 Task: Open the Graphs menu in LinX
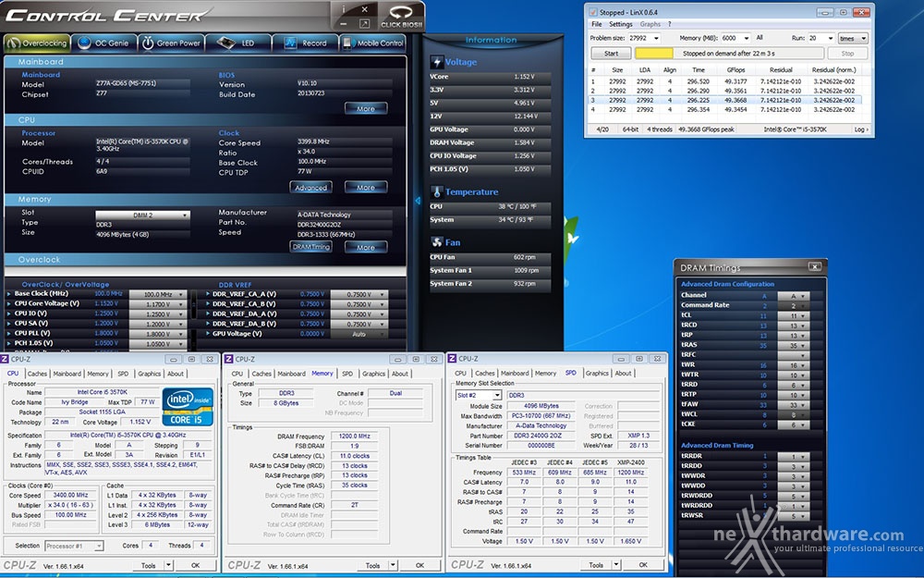coord(650,24)
